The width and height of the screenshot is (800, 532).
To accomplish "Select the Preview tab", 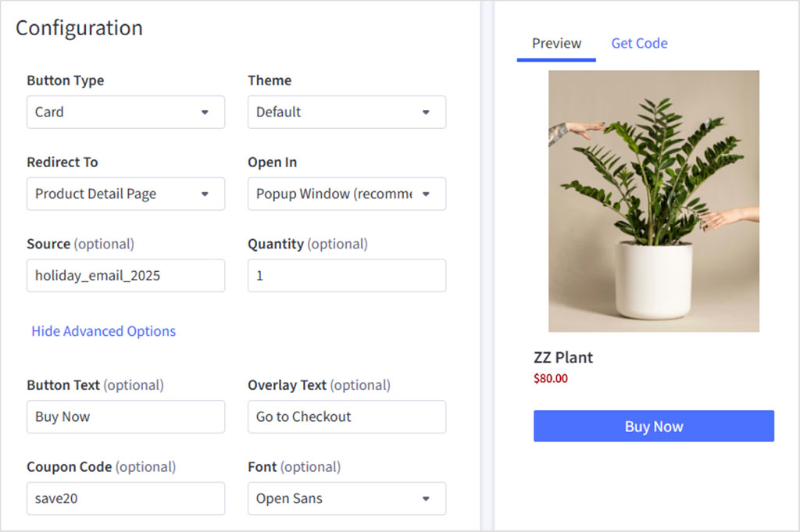I will click(x=555, y=43).
